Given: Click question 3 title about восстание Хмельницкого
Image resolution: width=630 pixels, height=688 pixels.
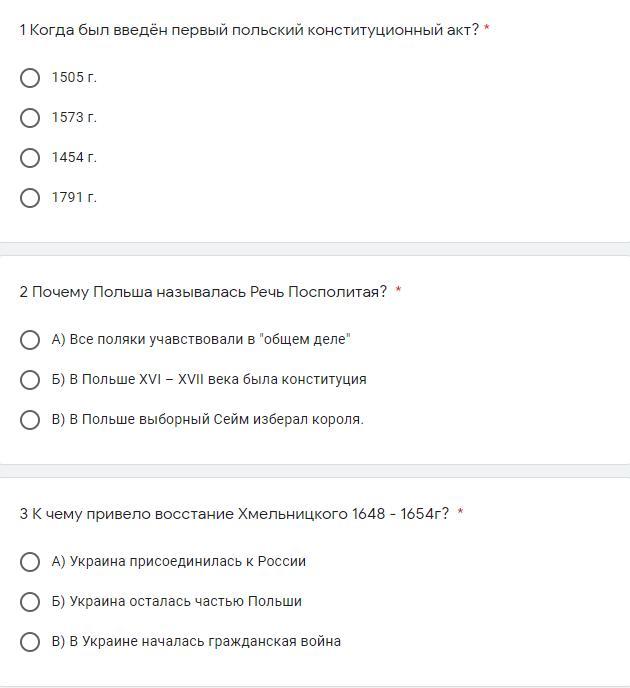Looking at the screenshot, I should [x=234, y=514].
